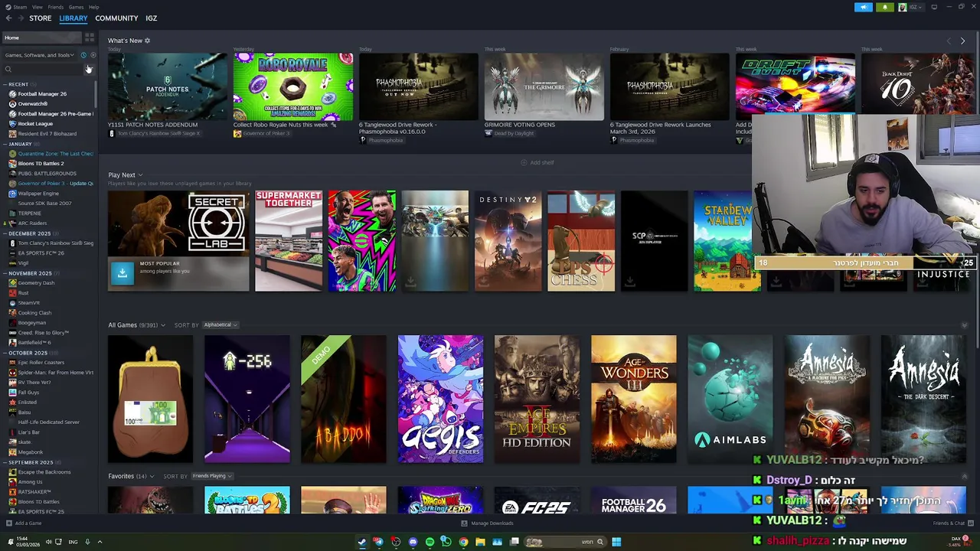Open Abaddon demo cover in All Games

pyautogui.click(x=344, y=399)
